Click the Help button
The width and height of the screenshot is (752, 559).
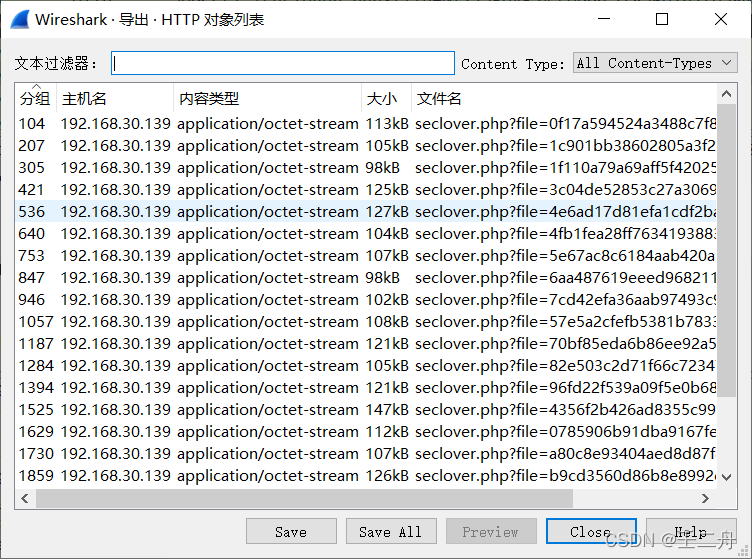(x=691, y=532)
